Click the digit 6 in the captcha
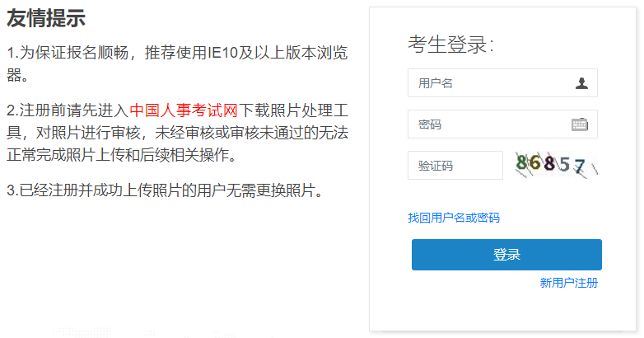The image size is (644, 338). point(534,162)
